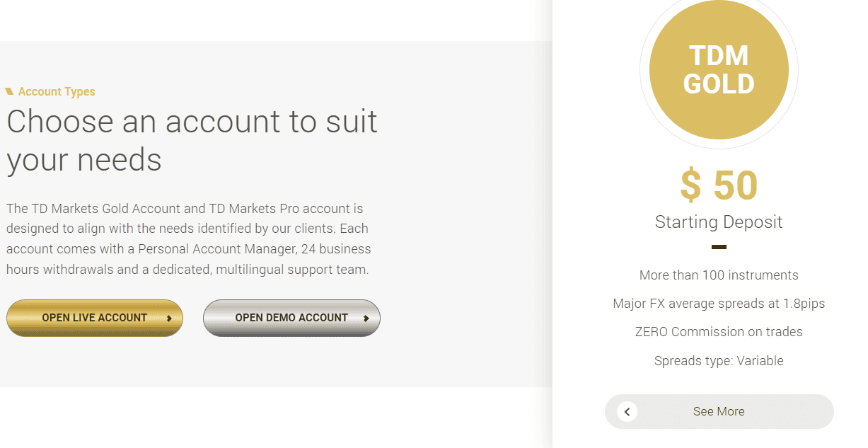Click OPEN DEMO ACCOUNT
868x448 pixels.
click(291, 317)
